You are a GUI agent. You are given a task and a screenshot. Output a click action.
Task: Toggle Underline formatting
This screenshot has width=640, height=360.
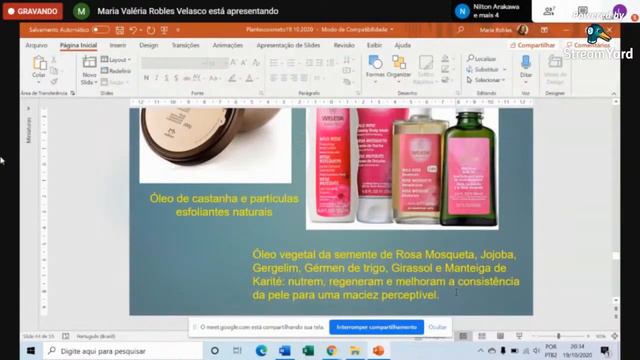click(166, 78)
